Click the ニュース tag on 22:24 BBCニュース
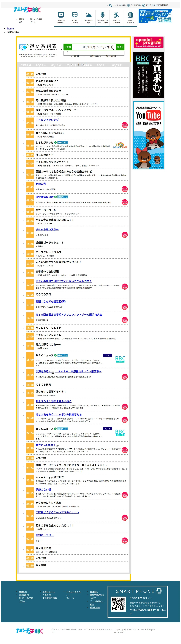The width and height of the screenshot is (181, 644). (108, 429)
